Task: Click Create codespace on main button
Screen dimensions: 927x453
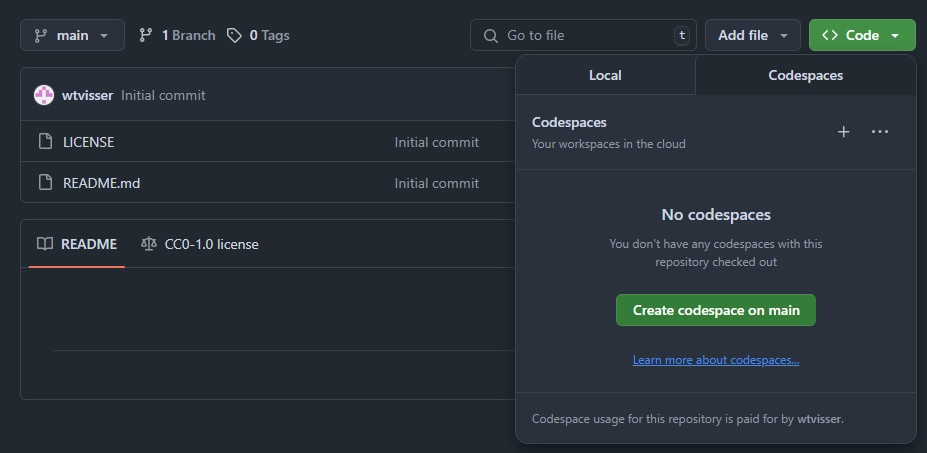Action: (716, 310)
